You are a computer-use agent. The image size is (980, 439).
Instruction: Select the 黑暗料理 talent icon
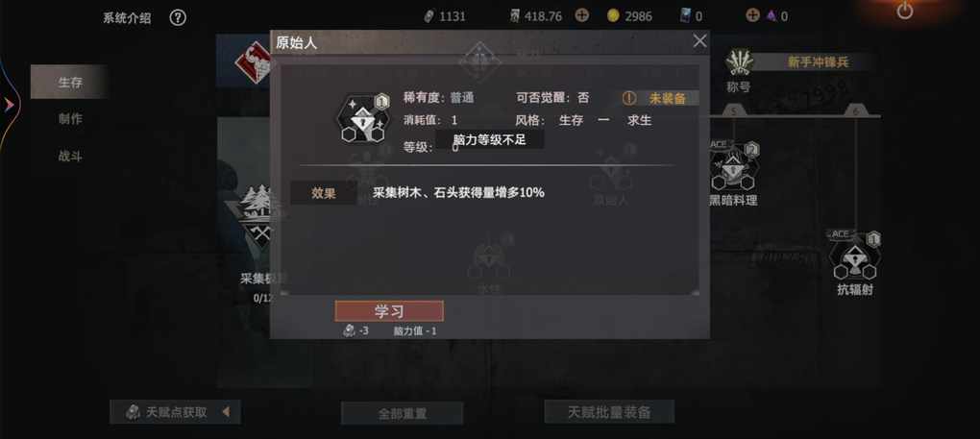[x=733, y=166]
